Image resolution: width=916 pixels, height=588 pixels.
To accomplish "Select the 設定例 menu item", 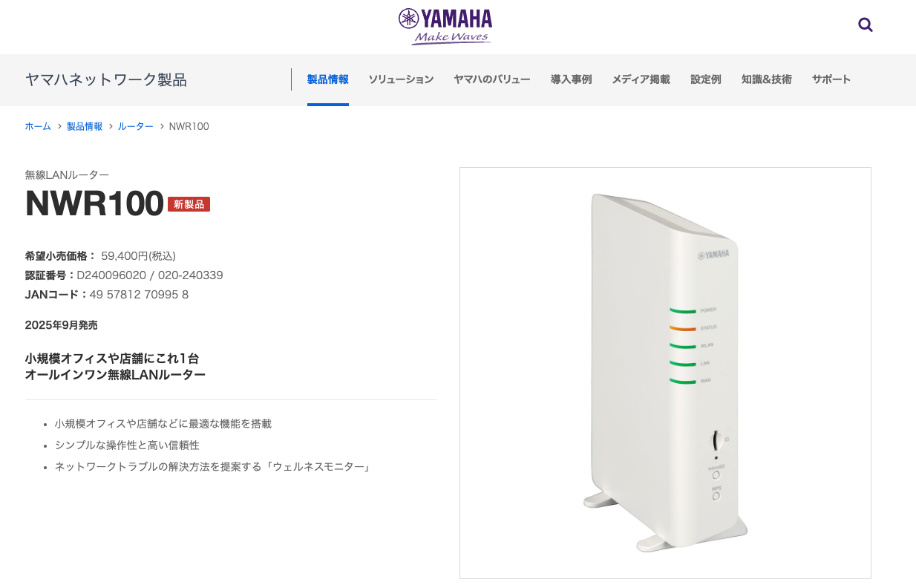I will 705,79.
